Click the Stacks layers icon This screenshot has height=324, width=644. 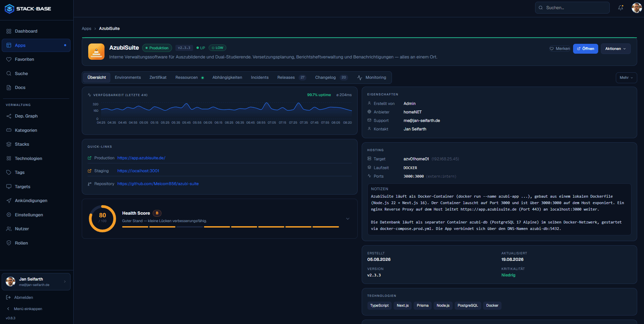[x=9, y=144]
